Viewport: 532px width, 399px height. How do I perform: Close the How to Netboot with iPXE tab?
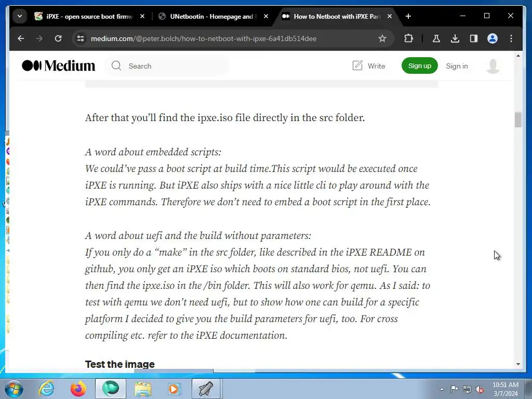[x=390, y=16]
